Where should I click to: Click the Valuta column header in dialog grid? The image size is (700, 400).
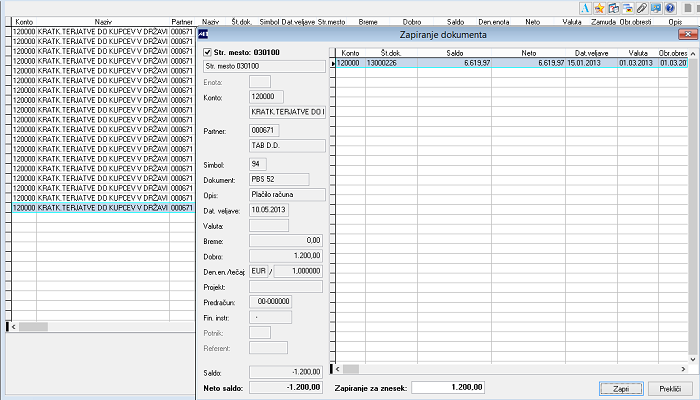[x=638, y=53]
